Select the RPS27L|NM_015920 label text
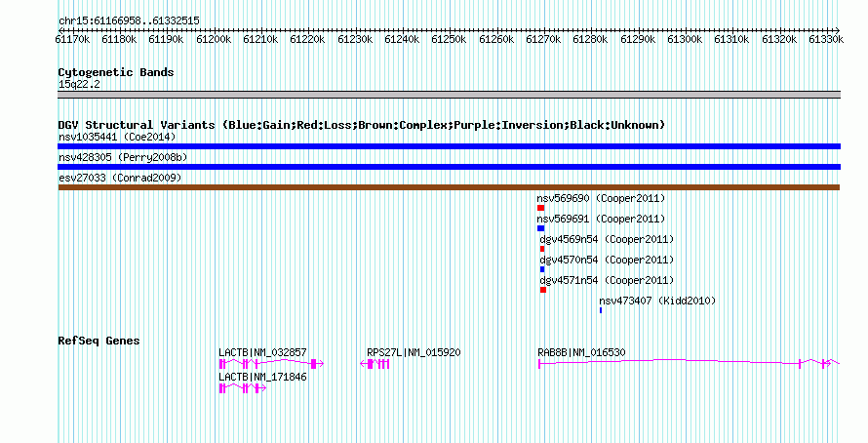The image size is (868, 443). click(x=414, y=352)
